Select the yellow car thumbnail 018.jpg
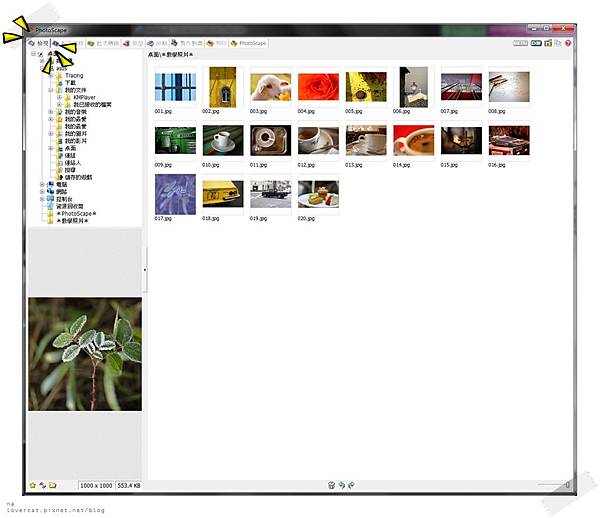 [x=223, y=194]
